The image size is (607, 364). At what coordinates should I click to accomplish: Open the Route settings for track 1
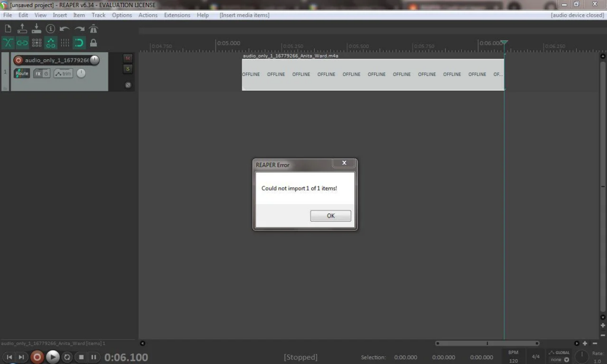pyautogui.click(x=22, y=73)
